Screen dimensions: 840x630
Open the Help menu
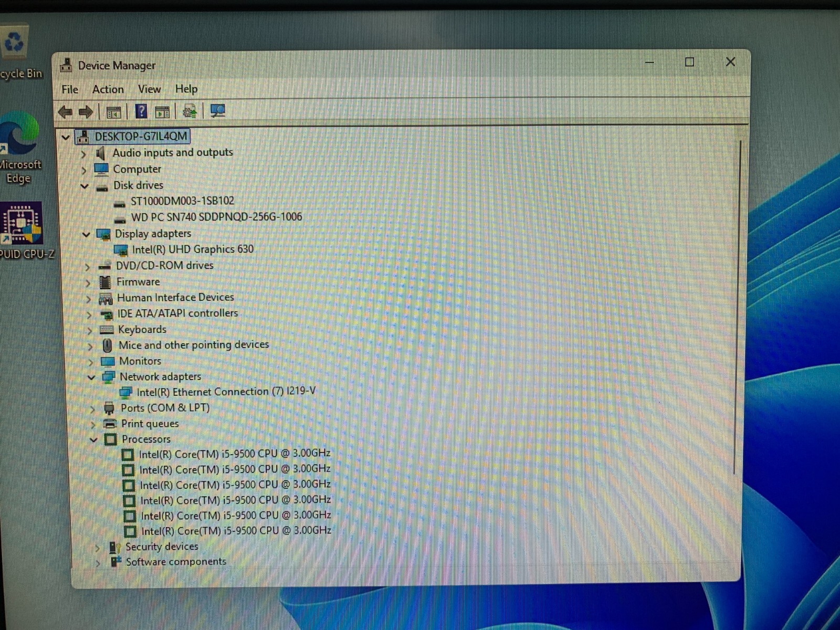tap(186, 89)
